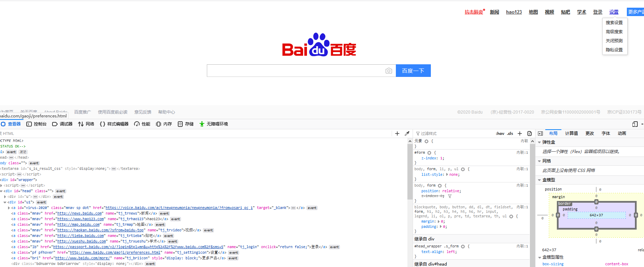Click the 百度一下 search button
Image resolution: width=644 pixels, height=267 pixels.
coord(413,71)
